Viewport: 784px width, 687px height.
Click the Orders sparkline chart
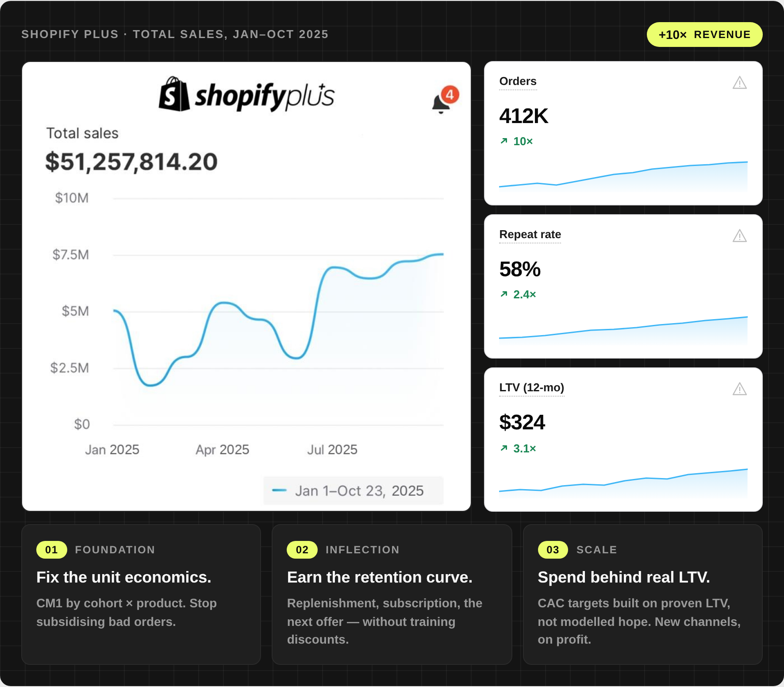(x=623, y=177)
